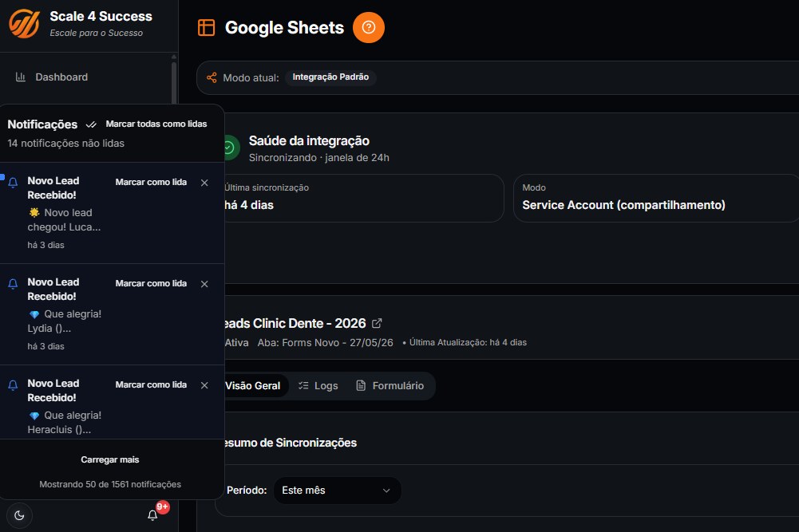The image size is (799, 532).
Task: Click the Scale 4 Success logo
Action: pyautogui.click(x=24, y=23)
